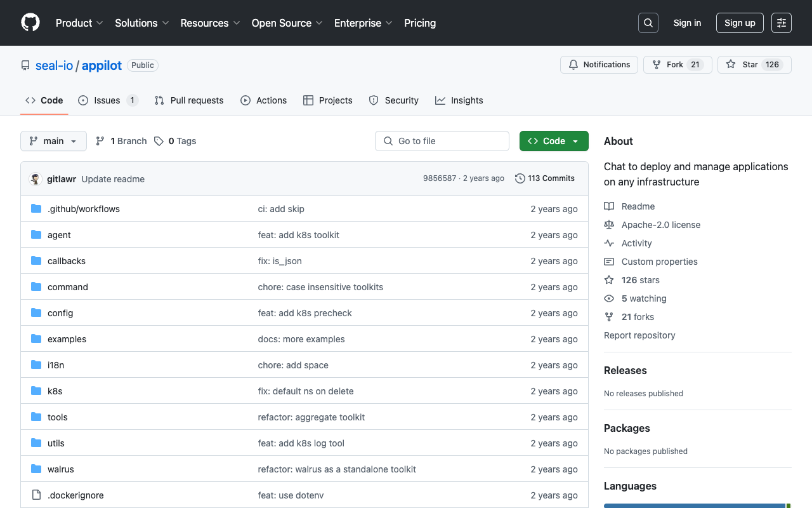Click the folder icon for .github/workflows
The height and width of the screenshot is (508, 812).
[x=36, y=208]
